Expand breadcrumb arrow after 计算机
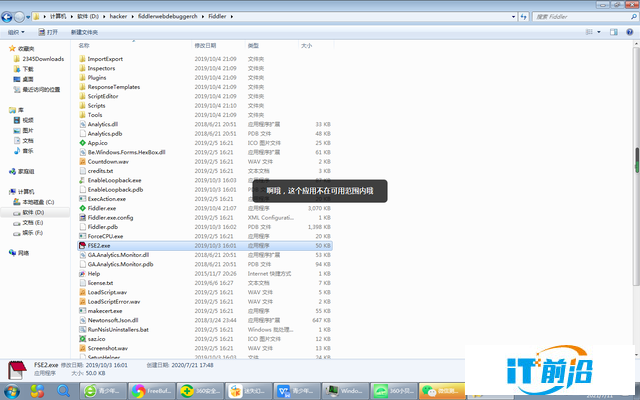Screen dimensions: 640x400 (x=71, y=17)
